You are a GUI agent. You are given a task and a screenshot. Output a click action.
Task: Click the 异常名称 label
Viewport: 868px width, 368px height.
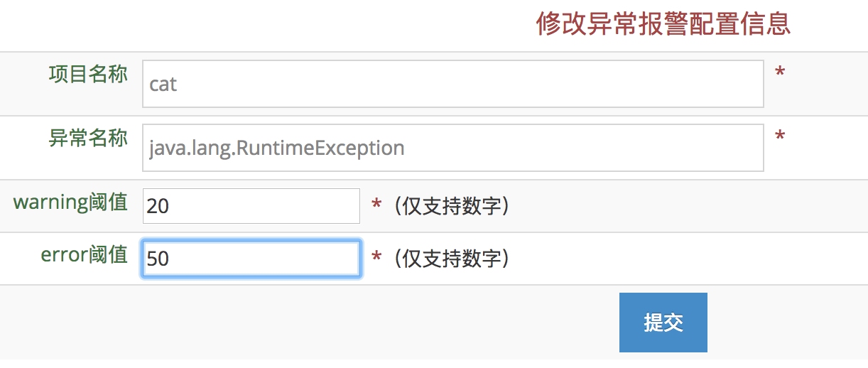tap(88, 139)
